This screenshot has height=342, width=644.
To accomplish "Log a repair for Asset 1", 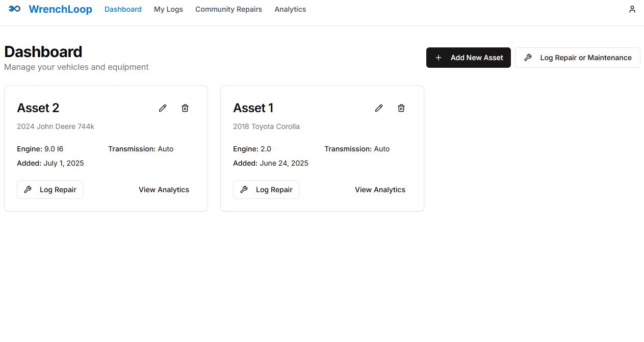I will [x=266, y=190].
